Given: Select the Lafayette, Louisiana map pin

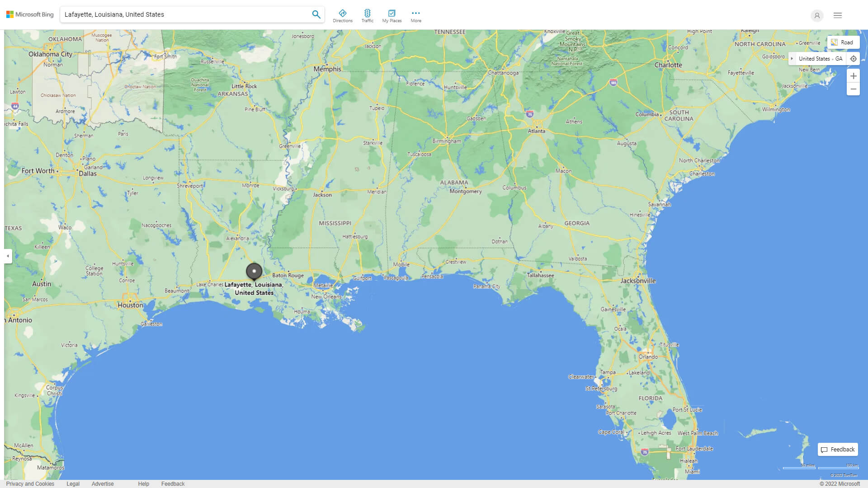Looking at the screenshot, I should point(255,271).
